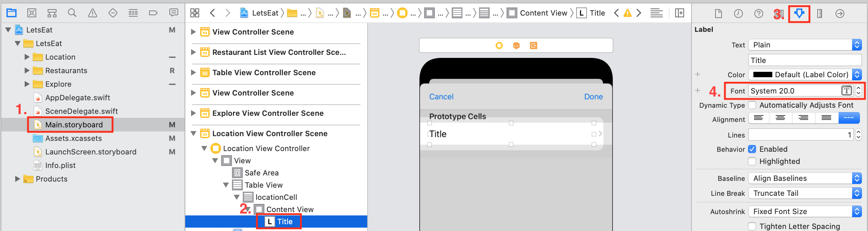Select LetsEat in the jump bar
The width and height of the screenshot is (868, 231).
(x=259, y=13)
